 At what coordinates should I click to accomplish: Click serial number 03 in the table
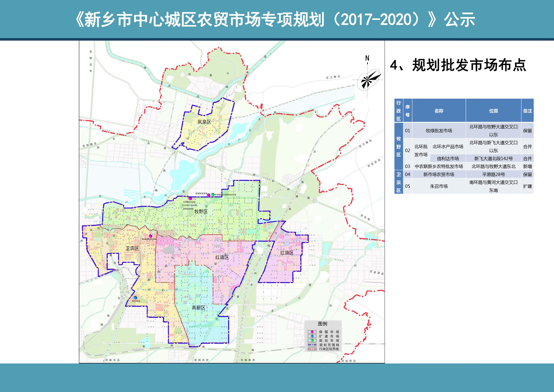(x=408, y=166)
